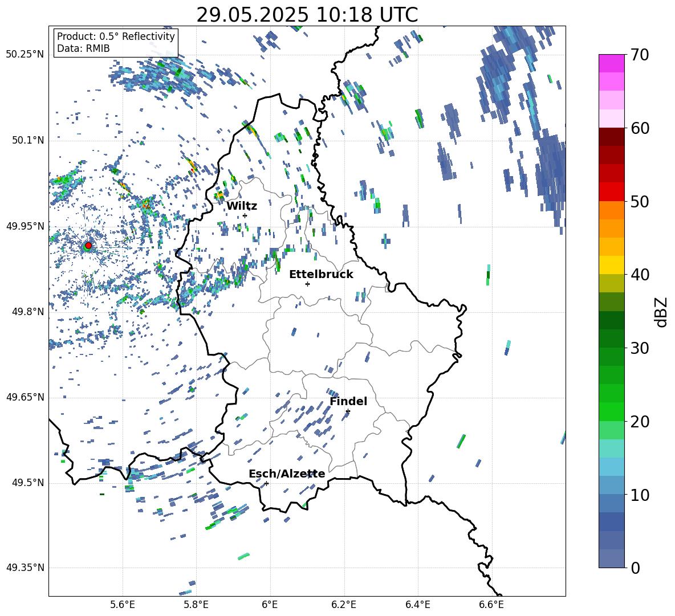Viewport: 675px width, 616px height.
Task: Click the 5.8°E longitude label
Action: click(x=196, y=605)
